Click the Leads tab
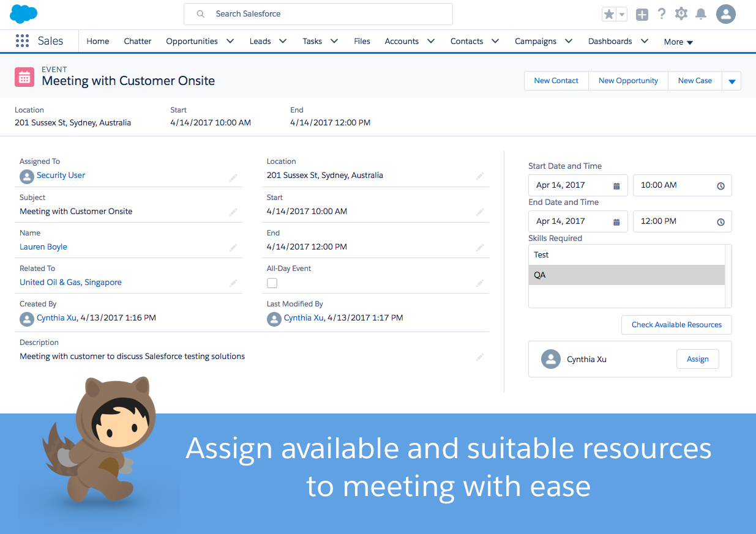Screen dimensions: 756x534 click(260, 42)
